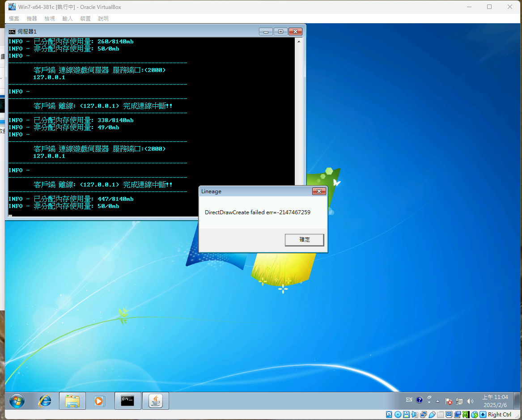Click VirtualBox optical disc indicator
The height and width of the screenshot is (420, 522).
pyautogui.click(x=398, y=415)
